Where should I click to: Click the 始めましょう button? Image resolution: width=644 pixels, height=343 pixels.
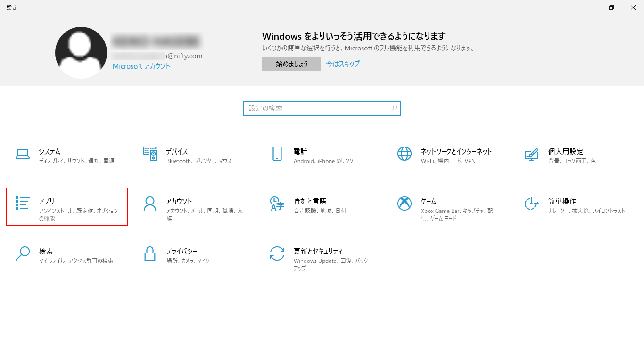(291, 64)
